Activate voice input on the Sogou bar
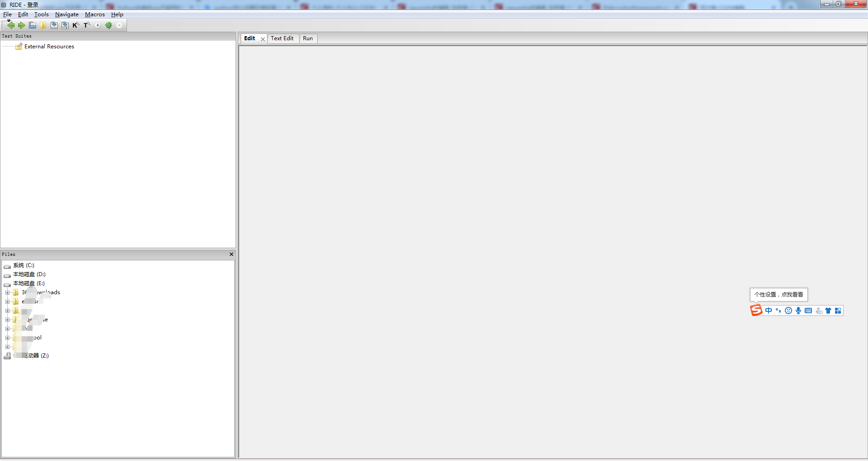The width and height of the screenshot is (868, 461). pos(798,310)
